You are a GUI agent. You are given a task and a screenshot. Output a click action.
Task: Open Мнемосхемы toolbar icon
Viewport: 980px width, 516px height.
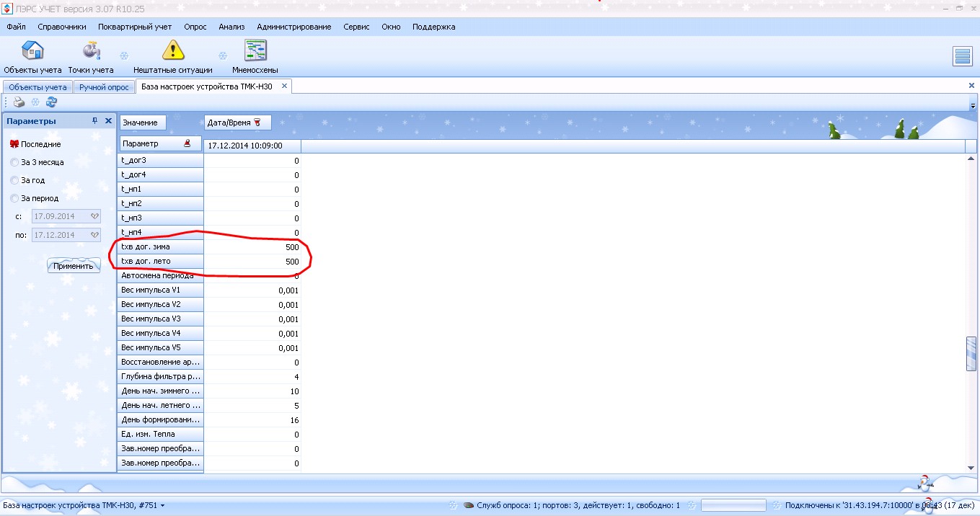click(255, 50)
